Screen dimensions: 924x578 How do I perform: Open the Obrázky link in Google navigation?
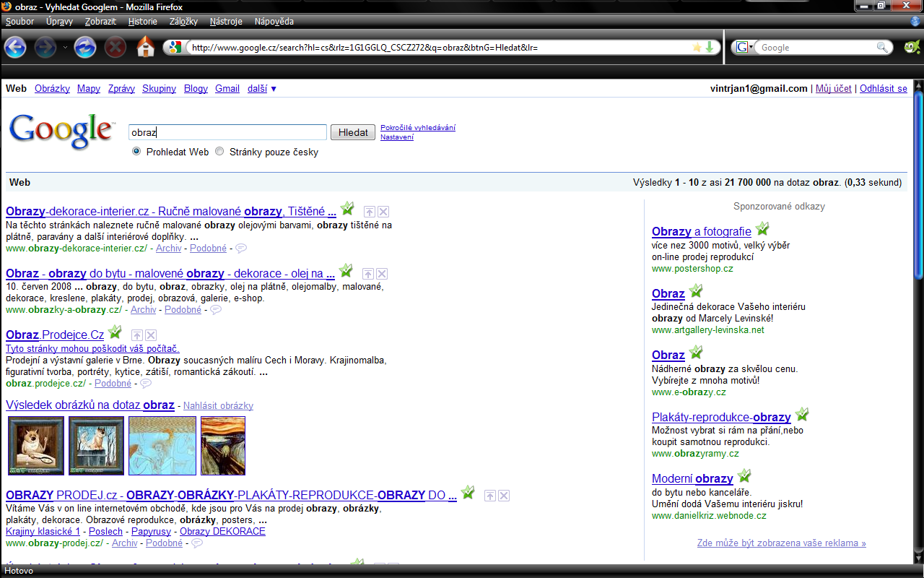[x=52, y=89]
